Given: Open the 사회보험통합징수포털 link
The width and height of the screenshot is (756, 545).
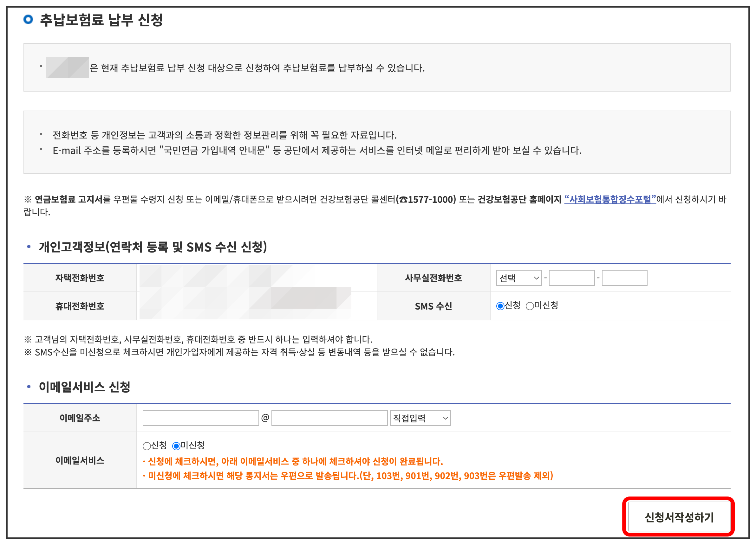Looking at the screenshot, I should coord(610,199).
